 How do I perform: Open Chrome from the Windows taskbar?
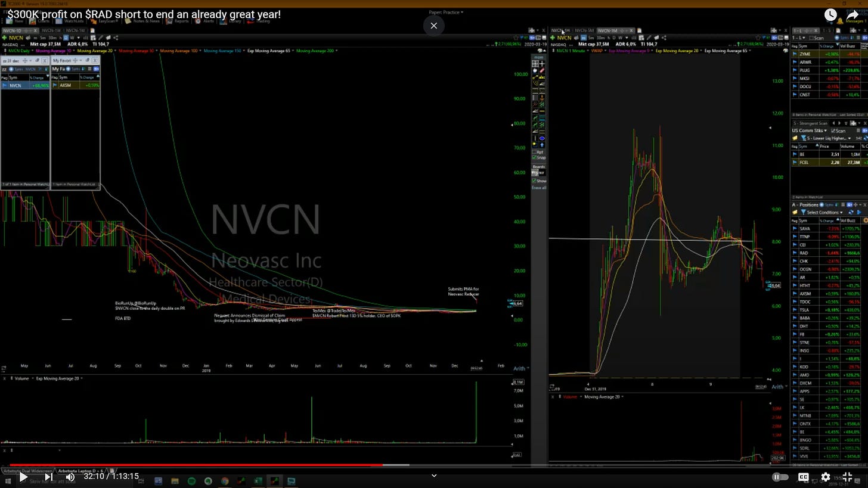(x=225, y=481)
